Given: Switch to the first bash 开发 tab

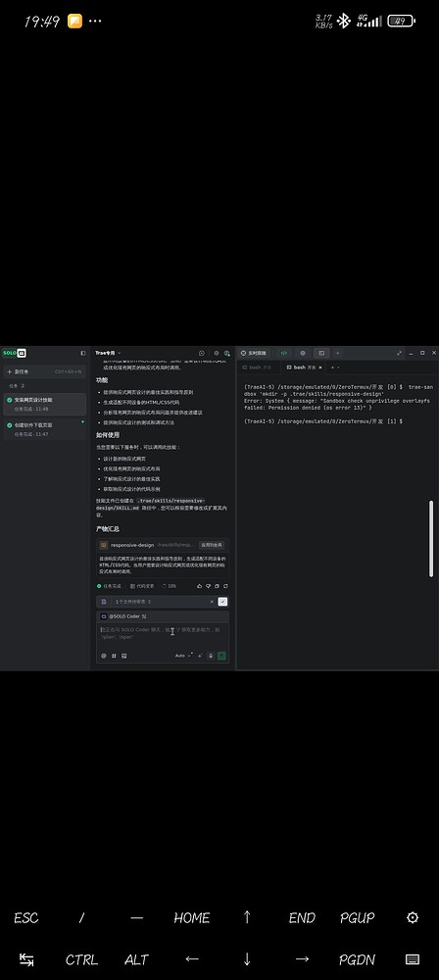Looking at the screenshot, I should click(257, 367).
